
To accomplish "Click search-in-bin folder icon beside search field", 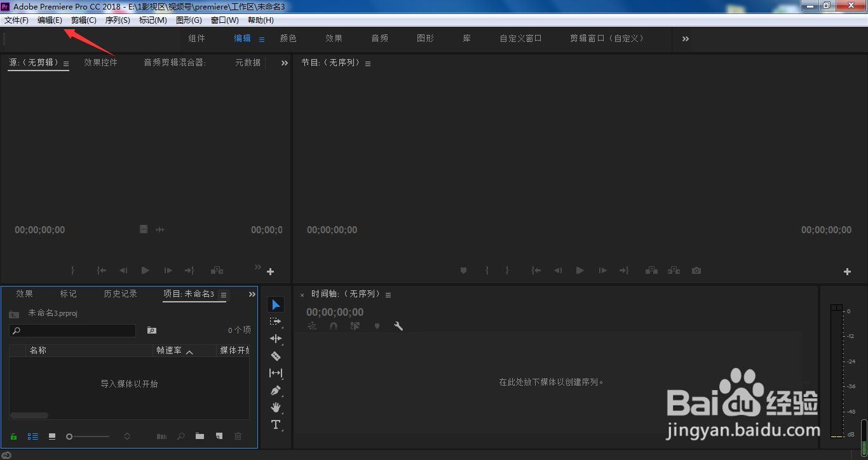I will [x=152, y=330].
